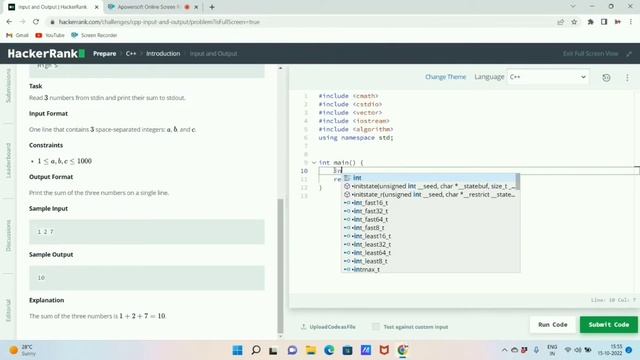Click problem description panel scrollbar
This screenshot has height=360, width=640.
pyautogui.click(x=280, y=266)
